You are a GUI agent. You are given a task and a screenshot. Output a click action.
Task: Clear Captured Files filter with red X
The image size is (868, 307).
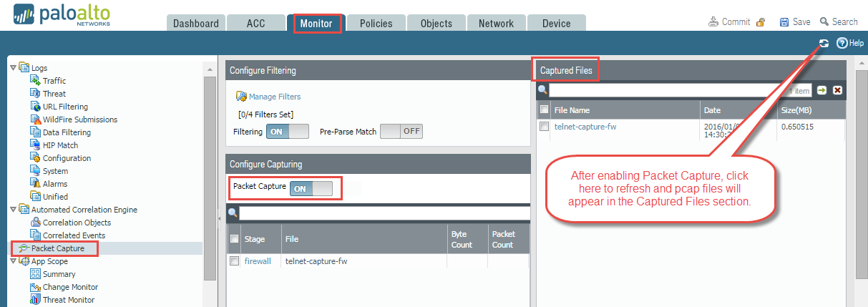coord(838,90)
